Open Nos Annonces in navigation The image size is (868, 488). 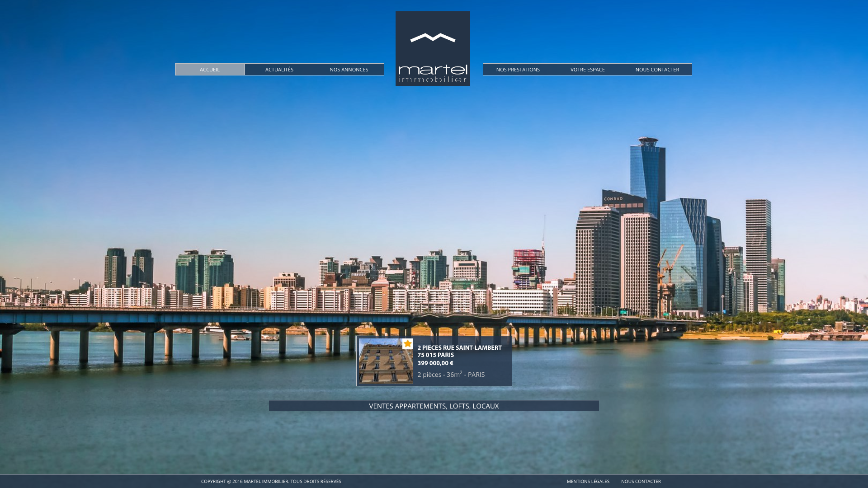click(x=349, y=69)
